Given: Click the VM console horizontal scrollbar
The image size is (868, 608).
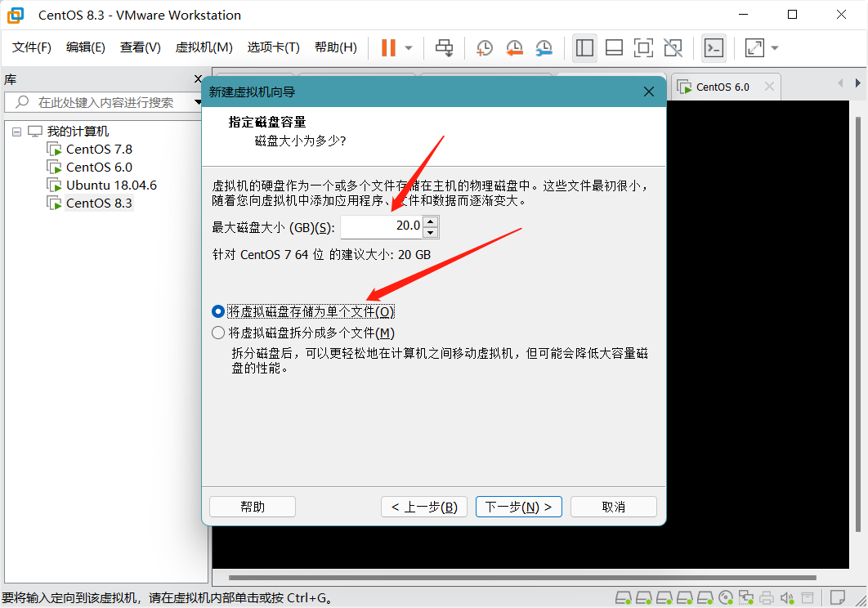Looking at the screenshot, I should tap(522, 578).
